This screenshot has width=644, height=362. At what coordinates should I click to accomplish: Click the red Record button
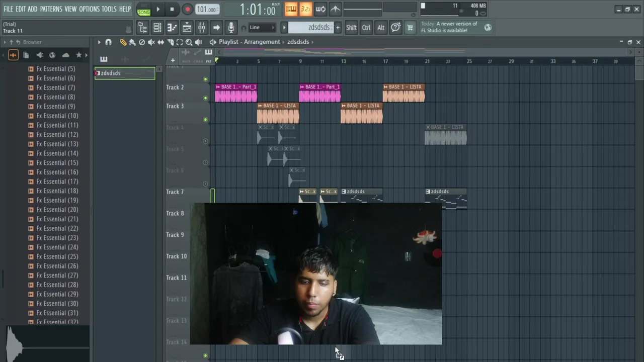187,9
